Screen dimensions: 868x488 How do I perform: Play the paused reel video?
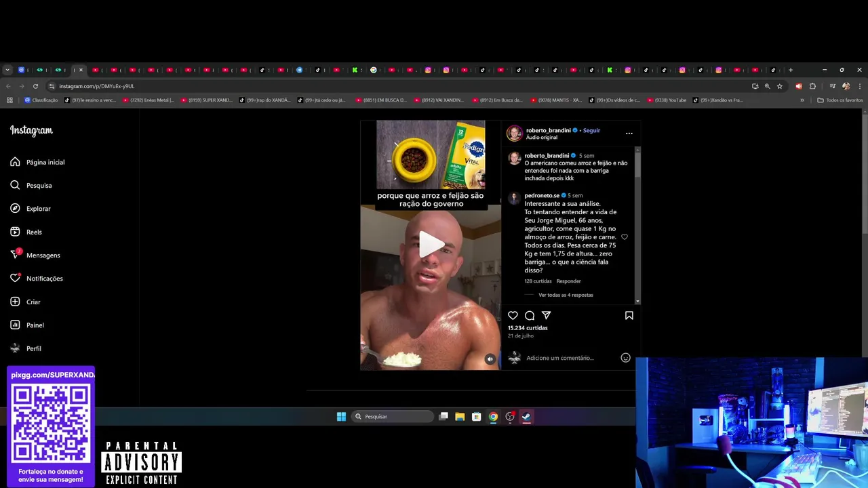click(431, 245)
